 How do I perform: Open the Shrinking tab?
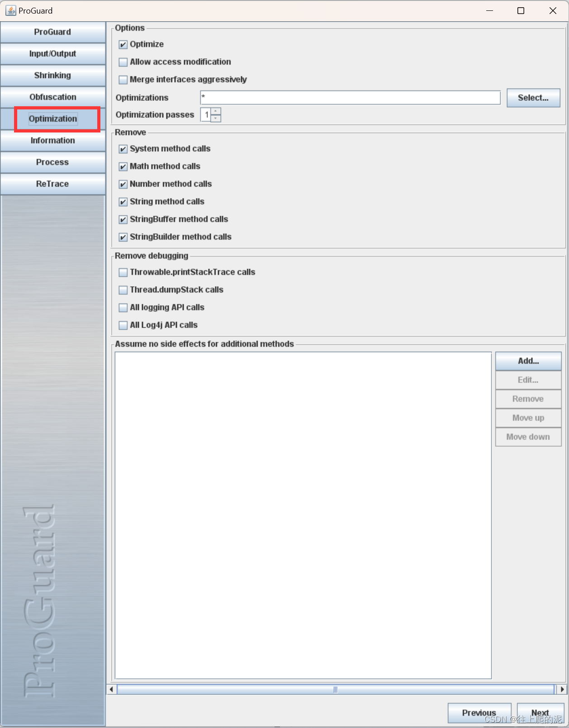52,76
